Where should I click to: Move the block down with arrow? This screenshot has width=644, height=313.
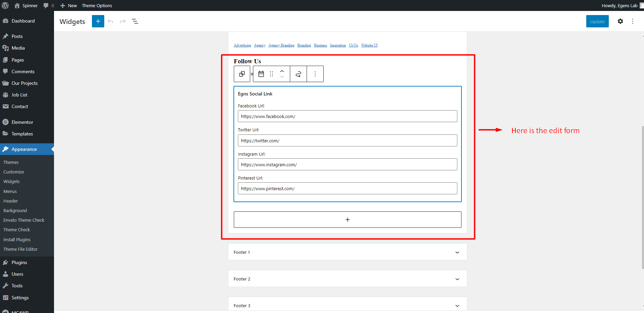[x=282, y=77]
